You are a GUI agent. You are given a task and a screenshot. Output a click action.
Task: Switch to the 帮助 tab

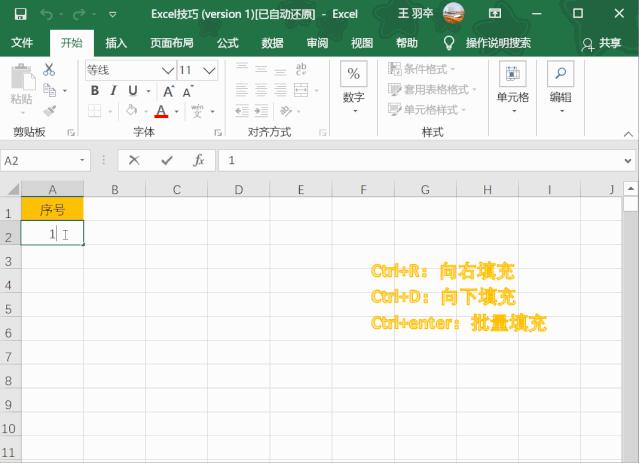[x=407, y=43]
